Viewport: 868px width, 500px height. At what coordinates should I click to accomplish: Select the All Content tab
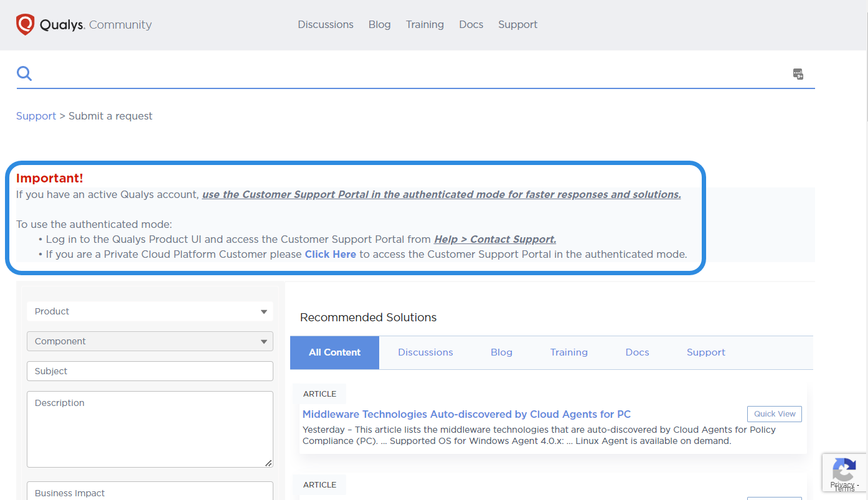tap(334, 352)
